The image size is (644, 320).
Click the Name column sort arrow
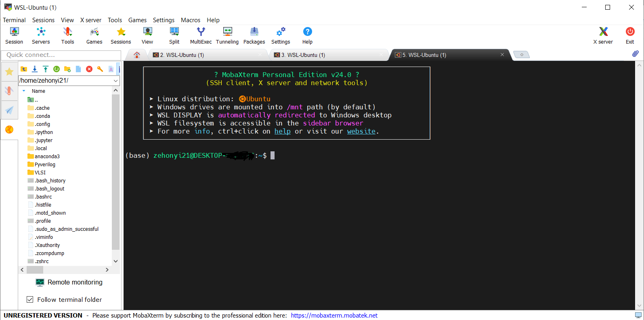coord(24,91)
